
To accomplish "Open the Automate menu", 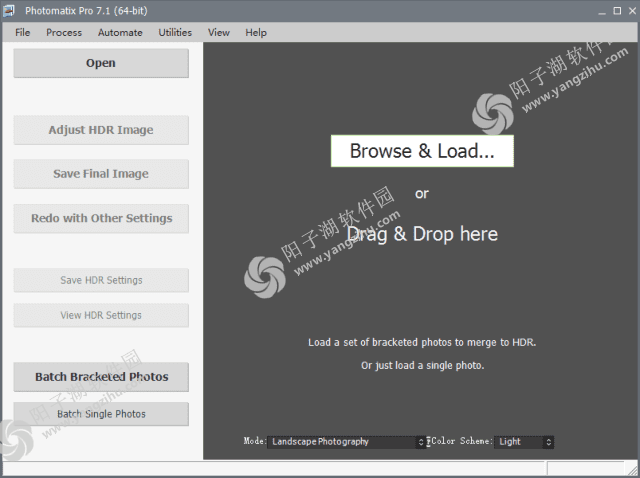I will click(120, 32).
